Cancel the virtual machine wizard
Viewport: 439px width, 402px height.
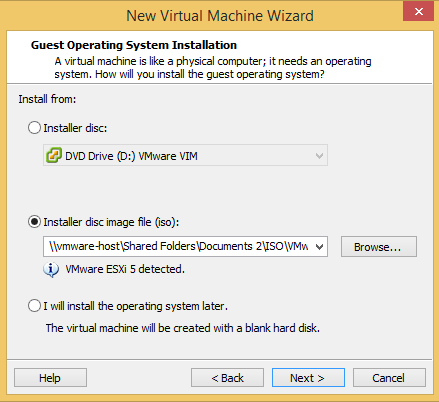[389, 378]
